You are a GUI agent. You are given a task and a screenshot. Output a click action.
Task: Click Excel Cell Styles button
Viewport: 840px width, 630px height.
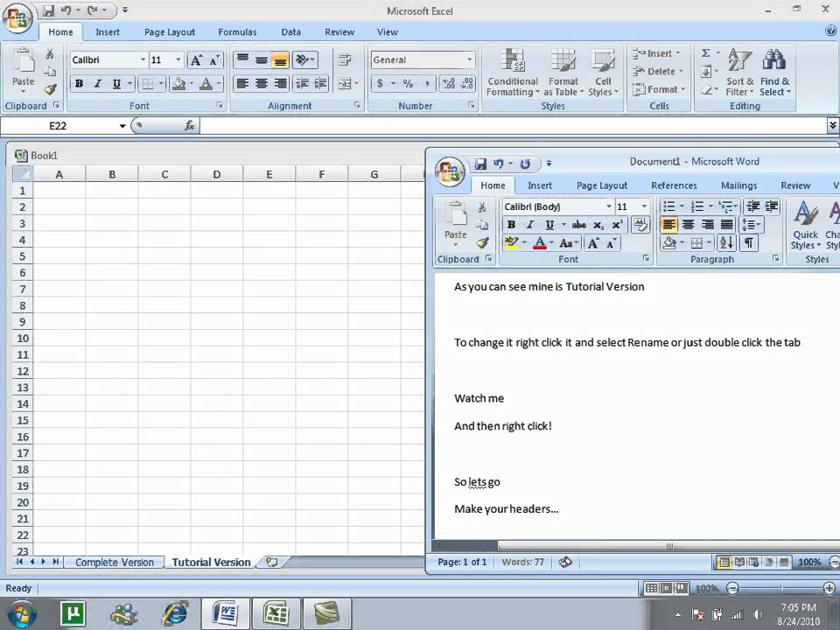(x=603, y=72)
